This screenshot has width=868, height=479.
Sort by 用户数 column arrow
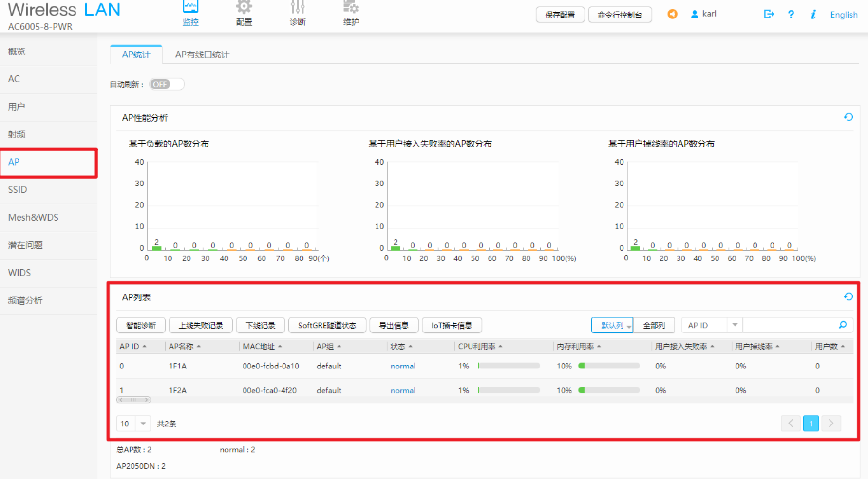pyautogui.click(x=843, y=346)
